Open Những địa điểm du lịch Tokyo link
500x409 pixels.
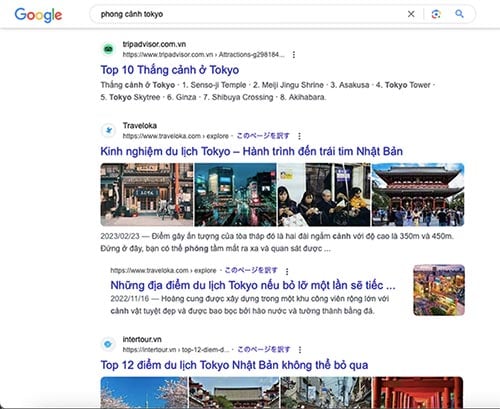(x=253, y=285)
